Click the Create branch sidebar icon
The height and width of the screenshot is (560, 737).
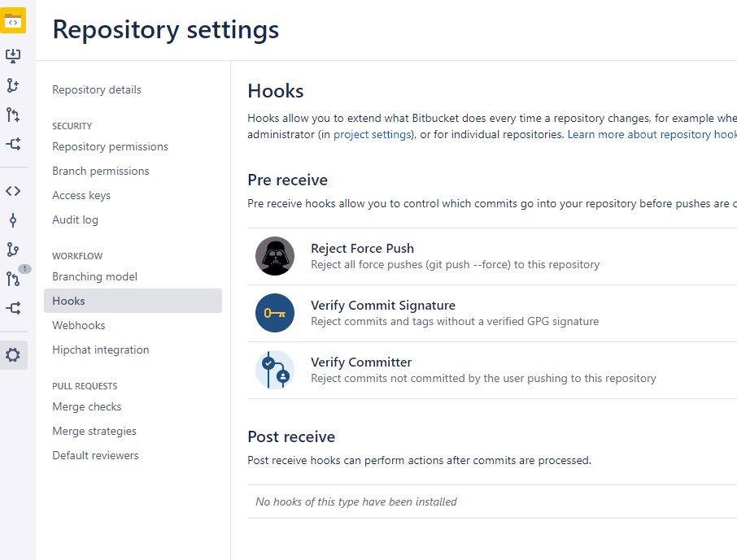coord(12,85)
